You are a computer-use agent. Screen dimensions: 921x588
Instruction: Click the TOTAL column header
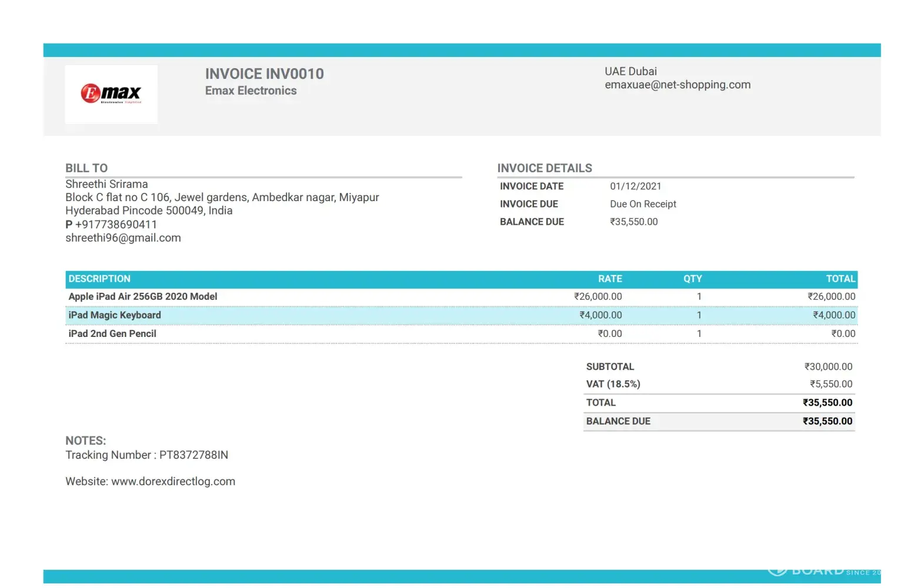840,279
